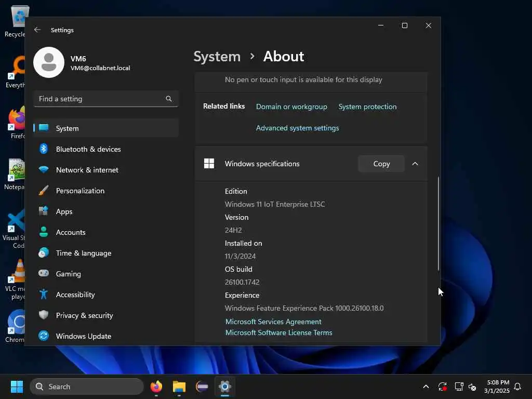
Task: Click Windows Feature Experience Pack text
Action: pyautogui.click(x=304, y=308)
